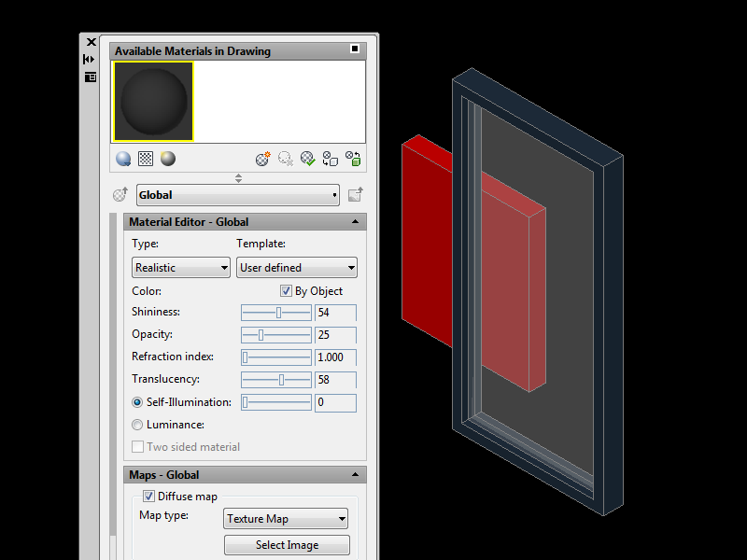
Task: Open the Realistic type dropdown
Action: pyautogui.click(x=181, y=268)
